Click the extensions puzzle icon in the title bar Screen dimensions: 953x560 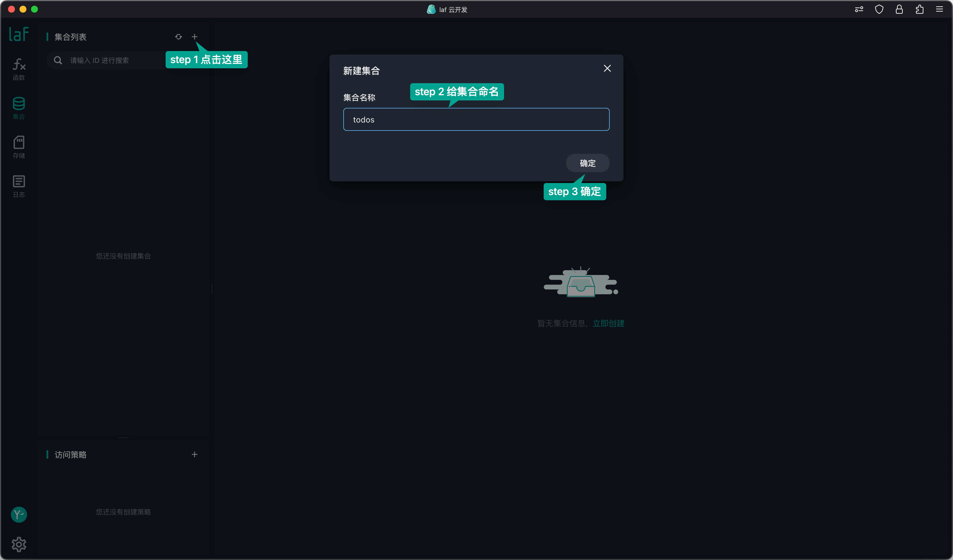pyautogui.click(x=919, y=9)
